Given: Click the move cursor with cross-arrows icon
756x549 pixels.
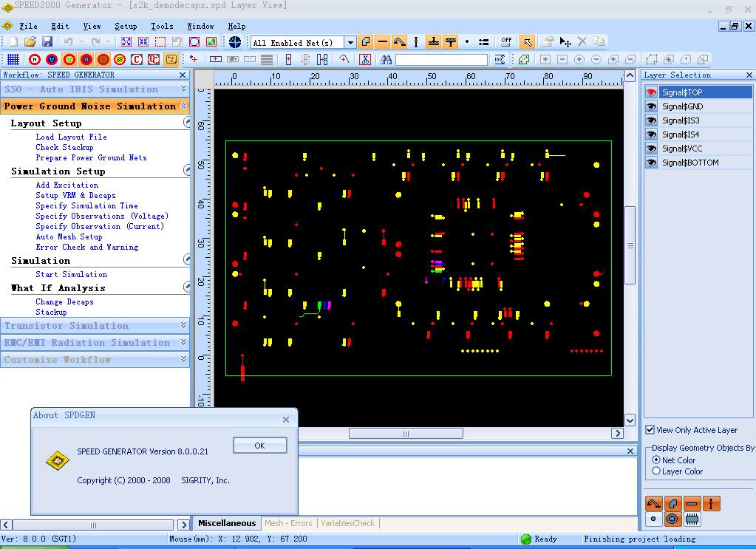Looking at the screenshot, I should click(x=565, y=42).
